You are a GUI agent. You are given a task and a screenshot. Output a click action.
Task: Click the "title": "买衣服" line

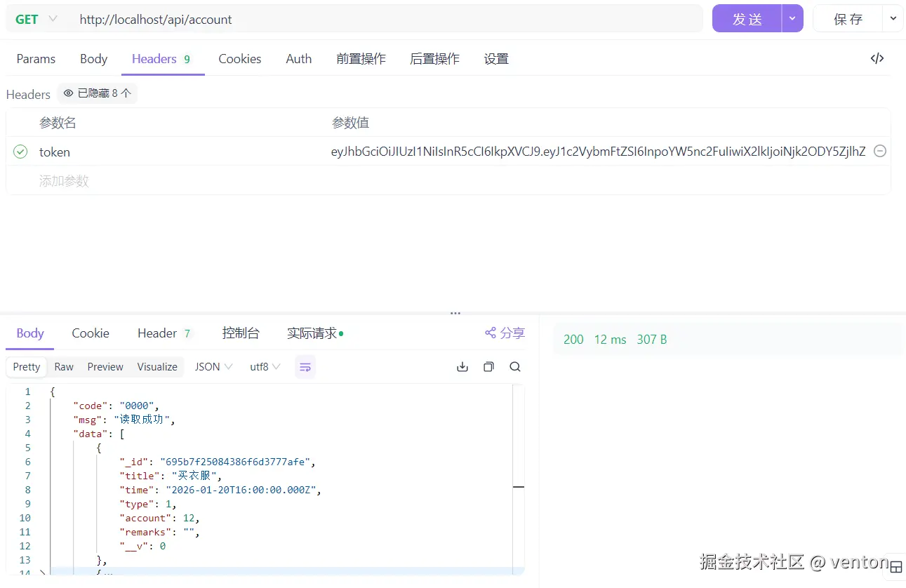pos(171,476)
